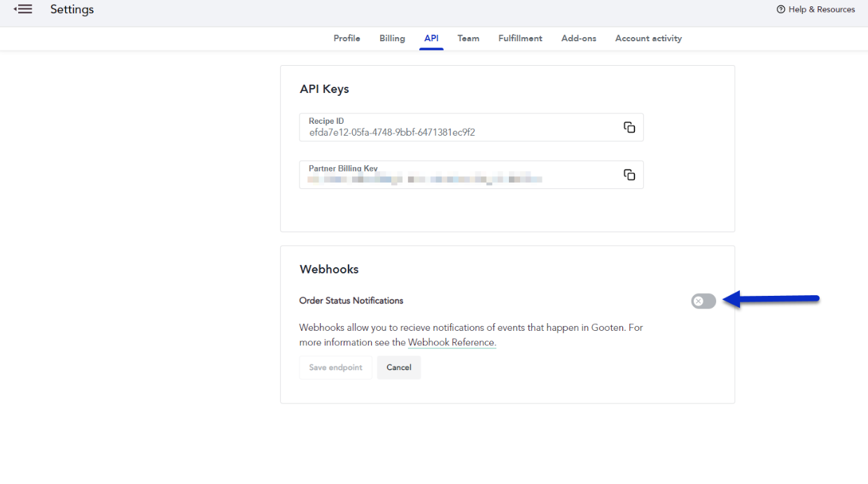
Task: Copy the Partner Billing Key
Action: click(x=629, y=175)
